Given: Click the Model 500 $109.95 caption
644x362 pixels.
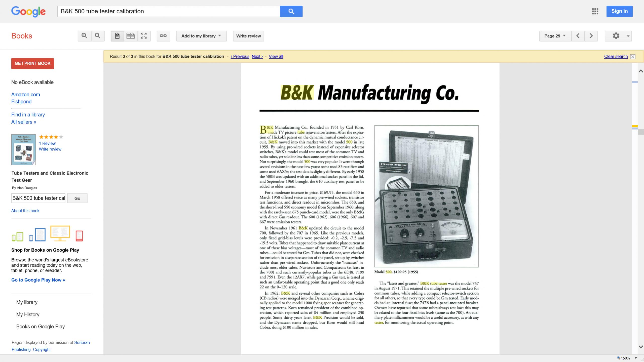Looking at the screenshot, I should coord(396,272).
